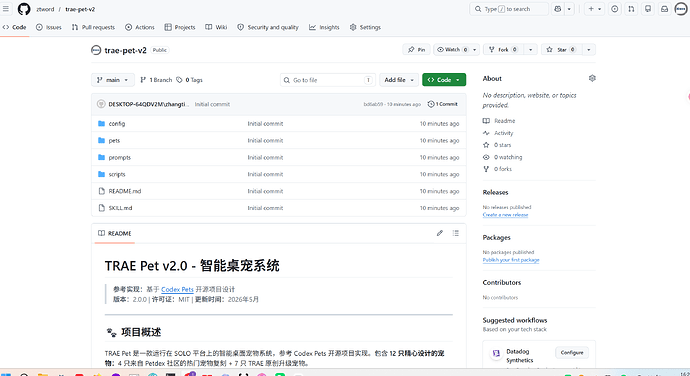This screenshot has width=690, height=376.
Task: Expand the Fork options dropdown arrow
Action: pos(530,50)
